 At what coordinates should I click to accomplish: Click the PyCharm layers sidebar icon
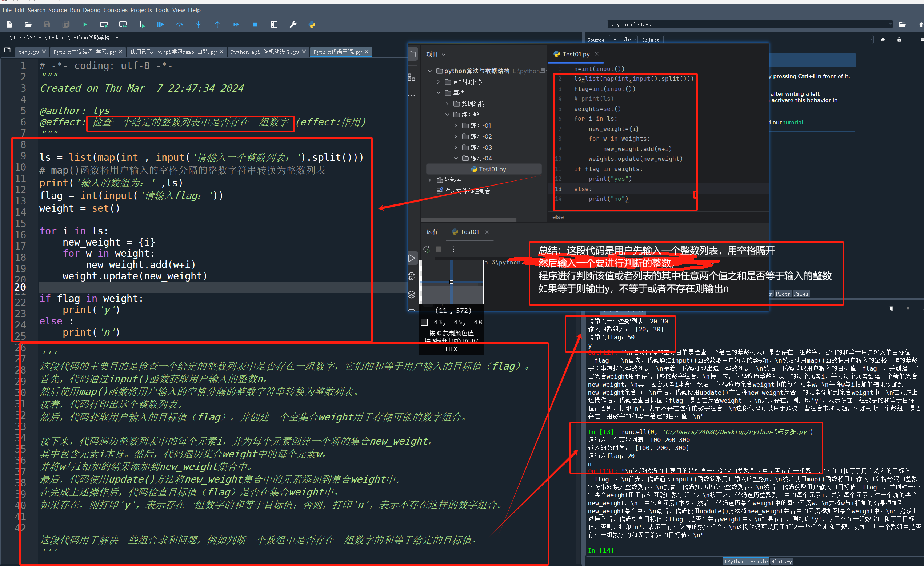pos(412,294)
